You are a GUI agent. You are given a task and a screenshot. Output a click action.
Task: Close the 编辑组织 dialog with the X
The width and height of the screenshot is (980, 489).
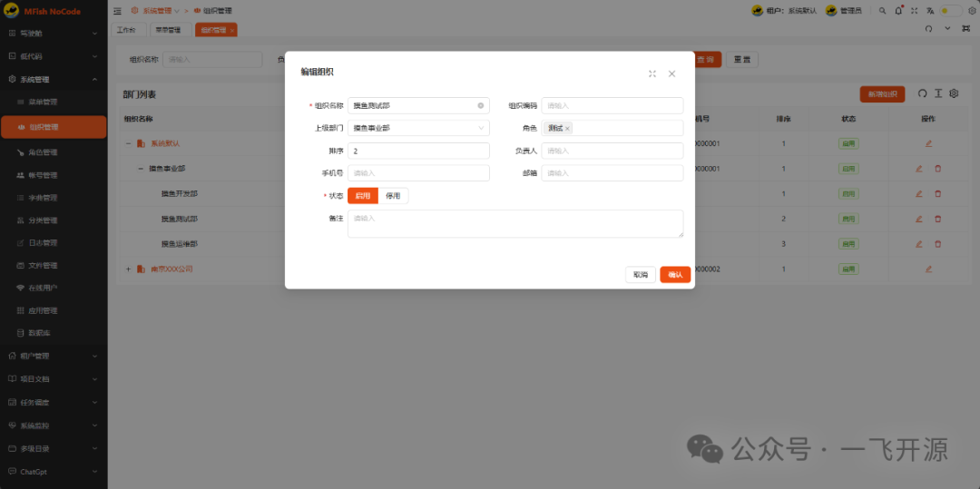tap(671, 73)
